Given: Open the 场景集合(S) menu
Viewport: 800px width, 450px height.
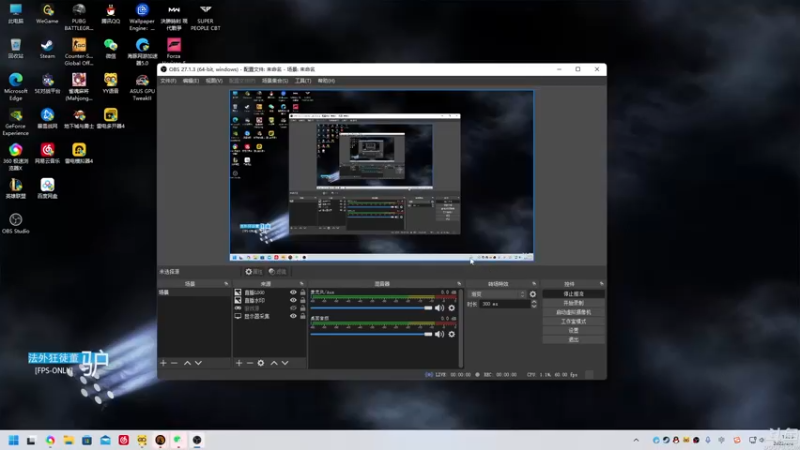Looking at the screenshot, I should pyautogui.click(x=274, y=81).
